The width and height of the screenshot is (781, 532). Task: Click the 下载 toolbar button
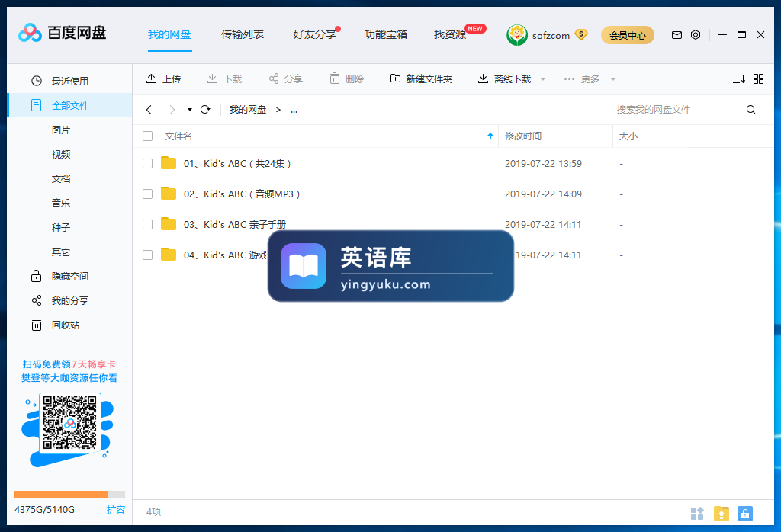[x=225, y=79]
